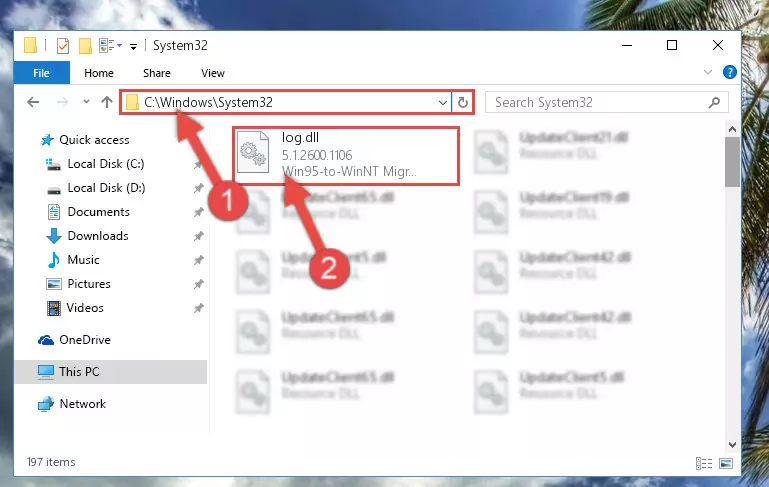
Task: Open the File menu
Action: pyautogui.click(x=42, y=73)
